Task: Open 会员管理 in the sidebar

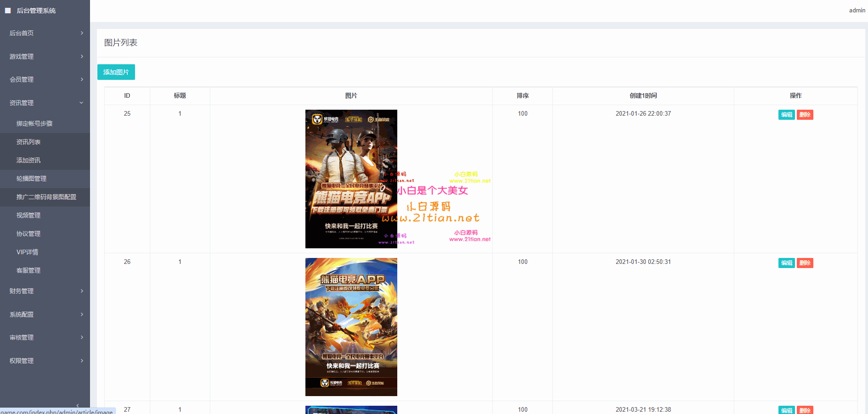Action: (45, 79)
